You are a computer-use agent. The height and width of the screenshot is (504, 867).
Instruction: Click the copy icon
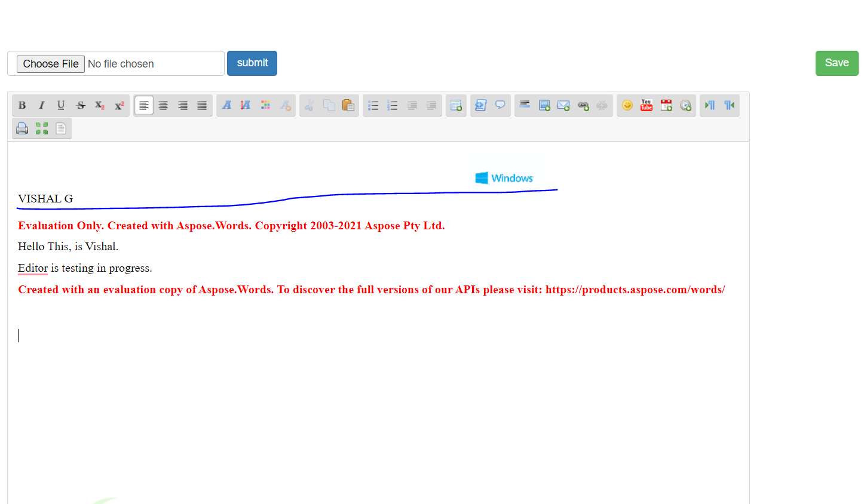click(329, 106)
